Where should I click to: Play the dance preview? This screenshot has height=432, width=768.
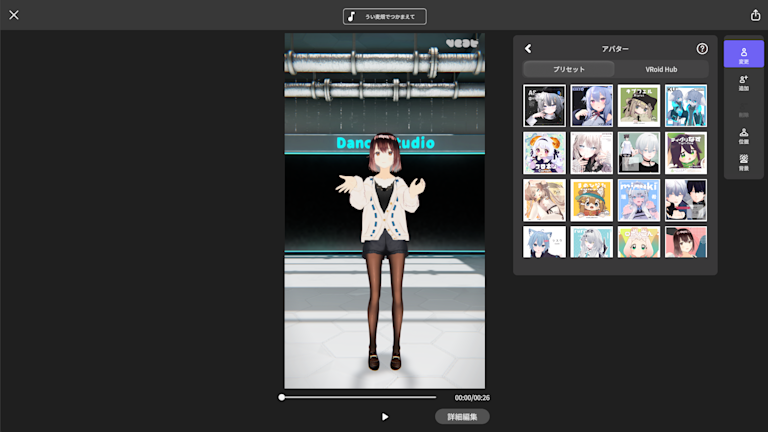click(x=385, y=417)
